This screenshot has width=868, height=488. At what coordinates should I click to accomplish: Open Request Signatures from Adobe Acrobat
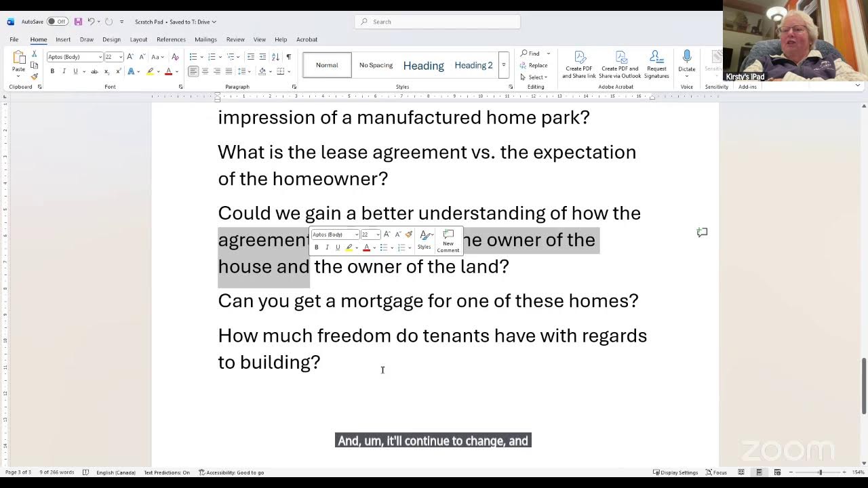[656, 65]
